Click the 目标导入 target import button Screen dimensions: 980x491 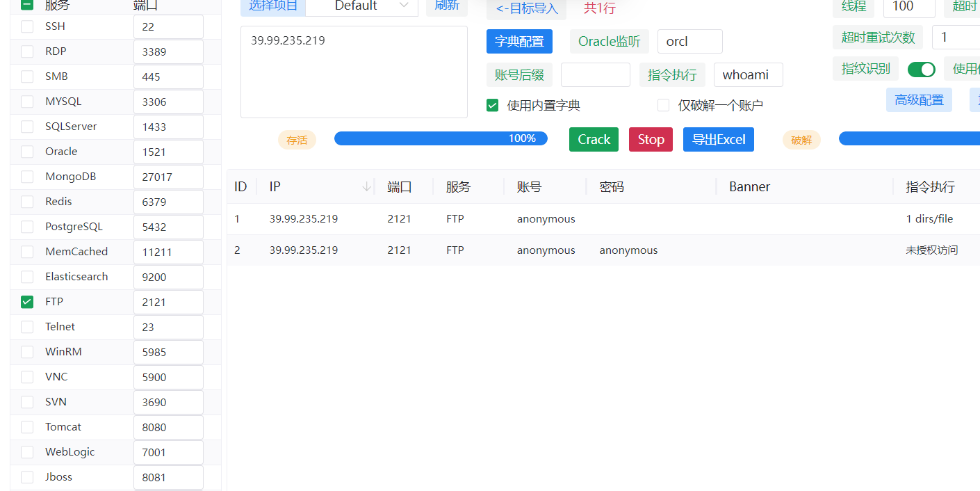[526, 9]
